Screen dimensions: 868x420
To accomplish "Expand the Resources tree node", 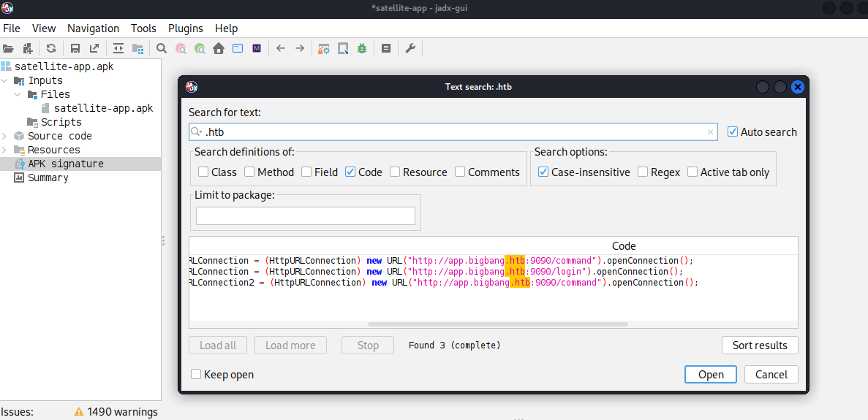I will tap(5, 150).
